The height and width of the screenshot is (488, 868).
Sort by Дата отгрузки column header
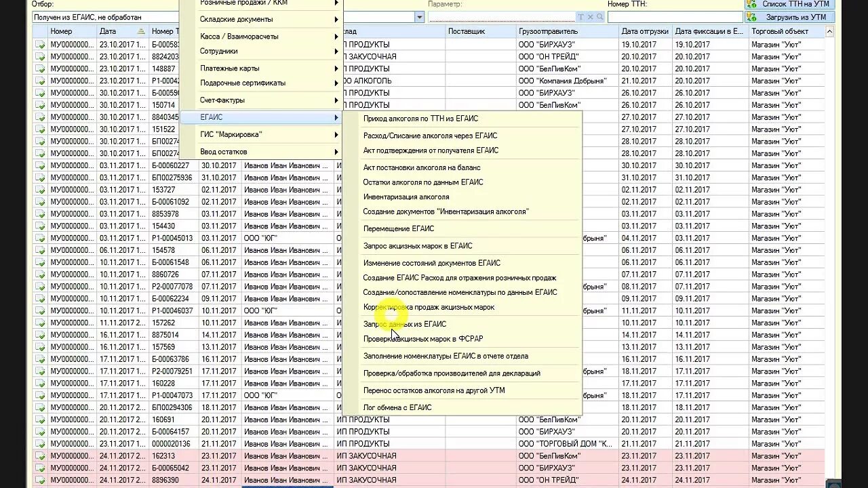click(646, 32)
